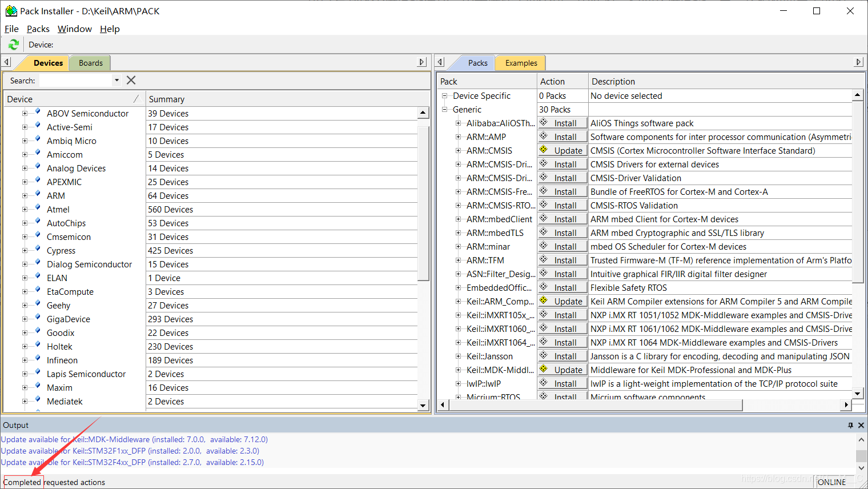Click the device icon next to ABOV Semiconductor
This screenshot has height=489, width=868.
(x=38, y=111)
